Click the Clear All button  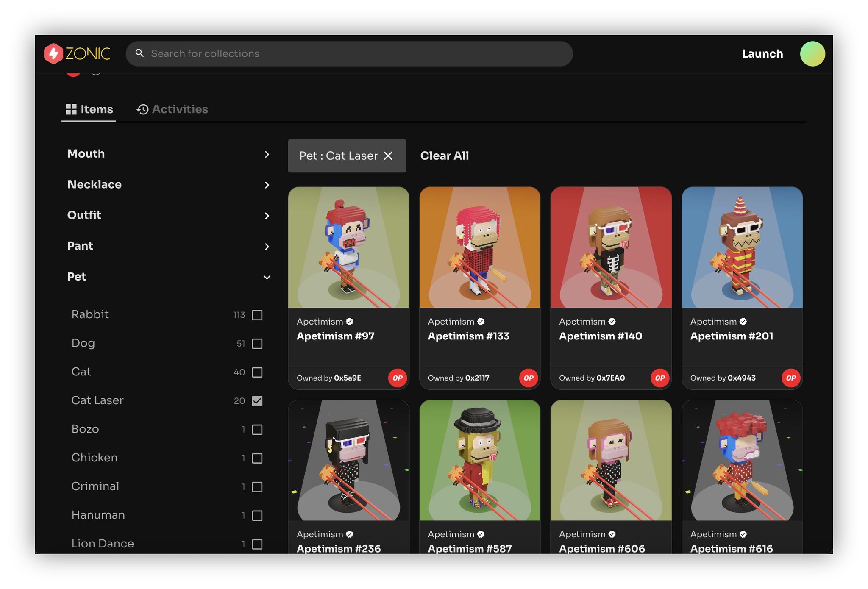[x=444, y=156]
